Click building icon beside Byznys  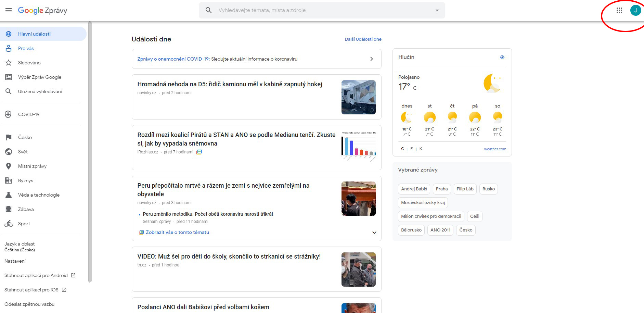[9, 180]
